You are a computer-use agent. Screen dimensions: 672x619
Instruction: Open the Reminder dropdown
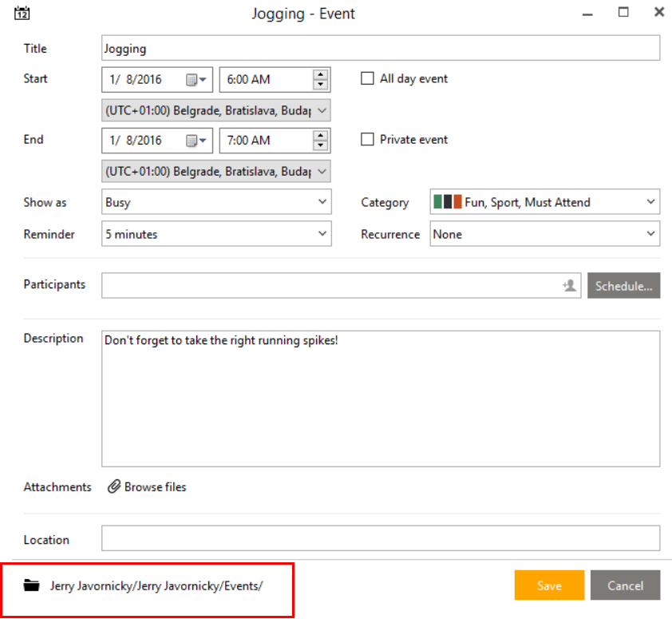coord(322,233)
